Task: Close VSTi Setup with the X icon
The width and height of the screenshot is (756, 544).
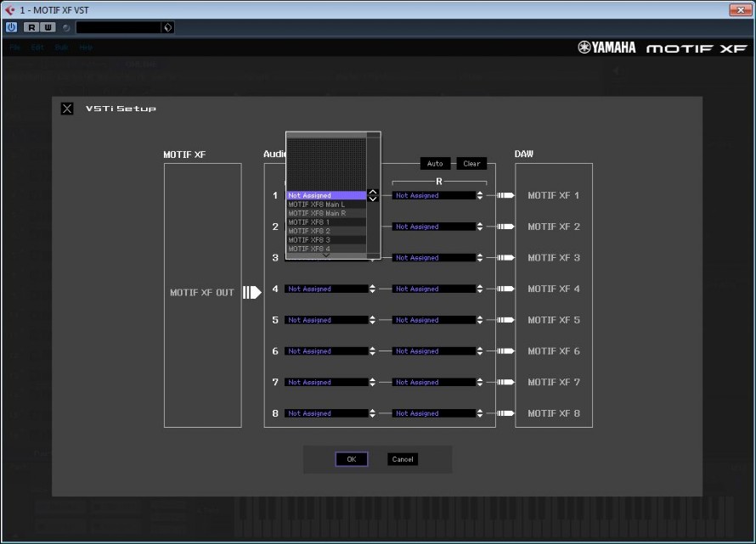Action: point(67,109)
